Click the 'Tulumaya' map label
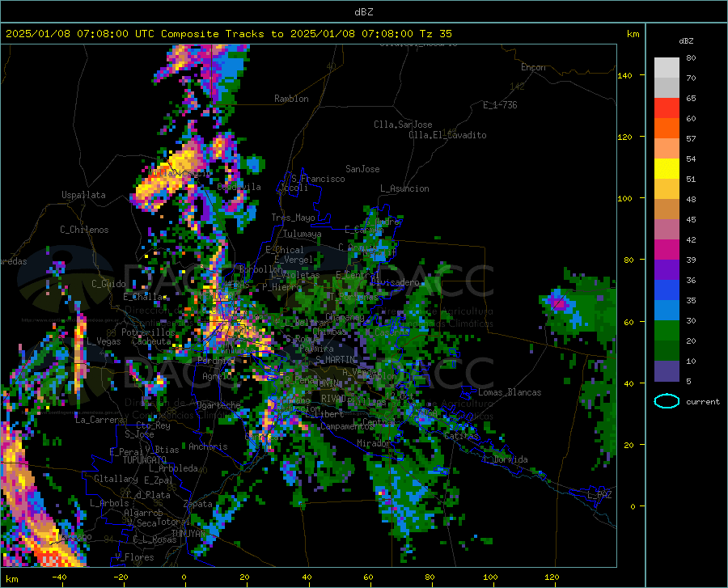 303,234
